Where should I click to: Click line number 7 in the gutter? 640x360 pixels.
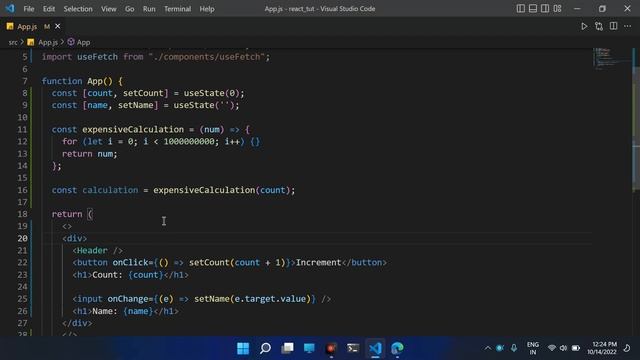point(25,81)
